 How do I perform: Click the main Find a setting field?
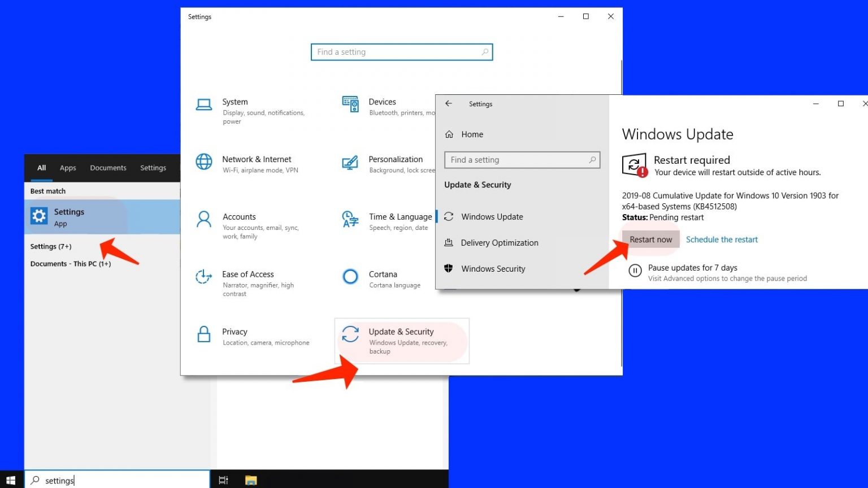tap(402, 52)
